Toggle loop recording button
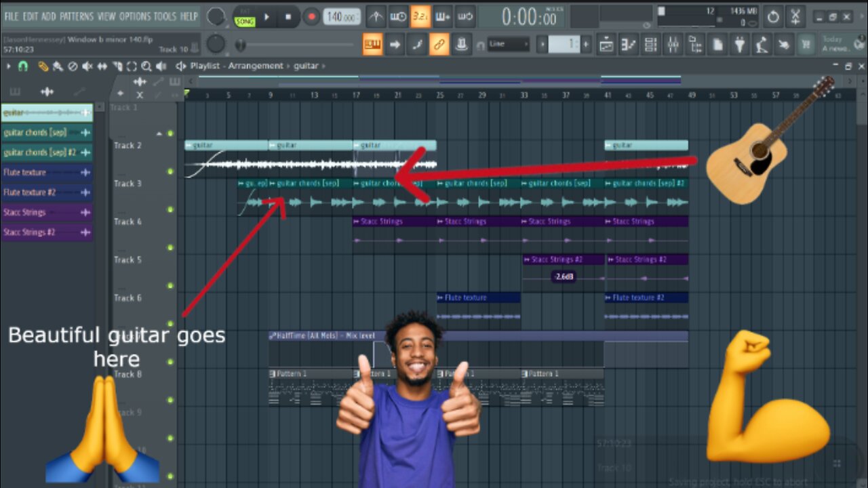The image size is (868, 488). (465, 16)
